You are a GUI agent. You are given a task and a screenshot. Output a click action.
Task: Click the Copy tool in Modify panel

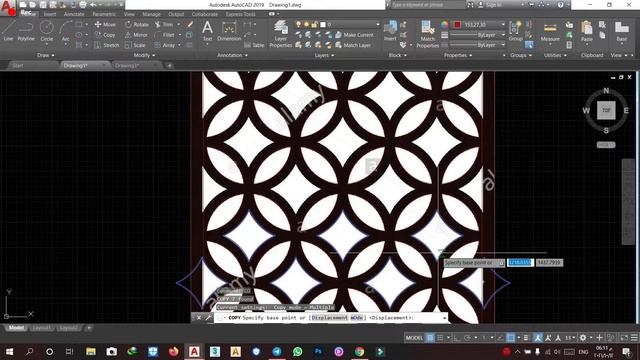coord(105,35)
